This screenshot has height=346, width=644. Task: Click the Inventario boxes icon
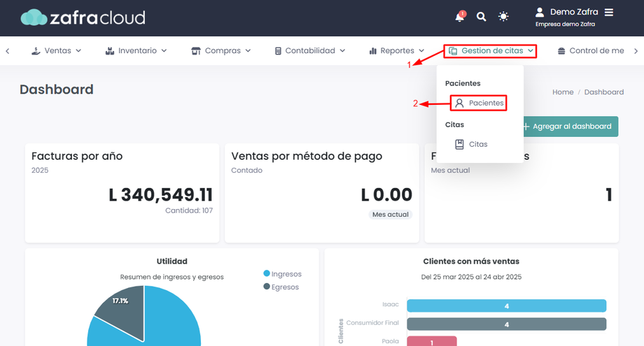click(x=110, y=51)
